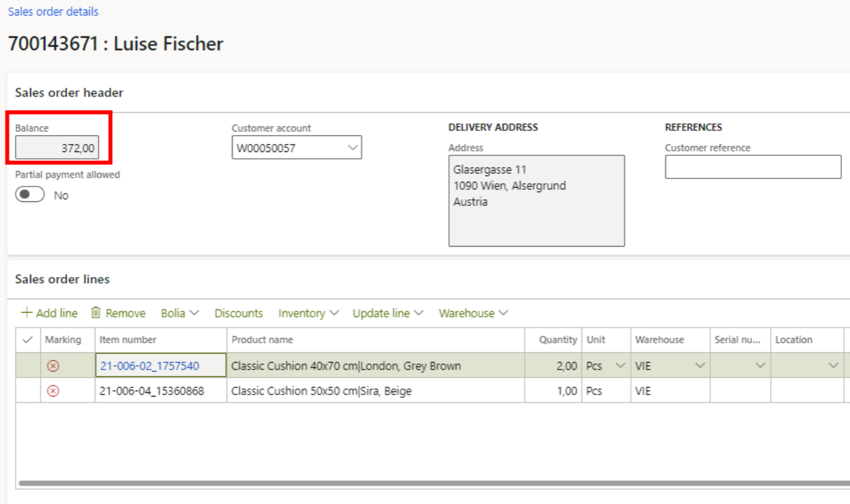Open the Bolia menu
850x504 pixels.
(x=180, y=313)
